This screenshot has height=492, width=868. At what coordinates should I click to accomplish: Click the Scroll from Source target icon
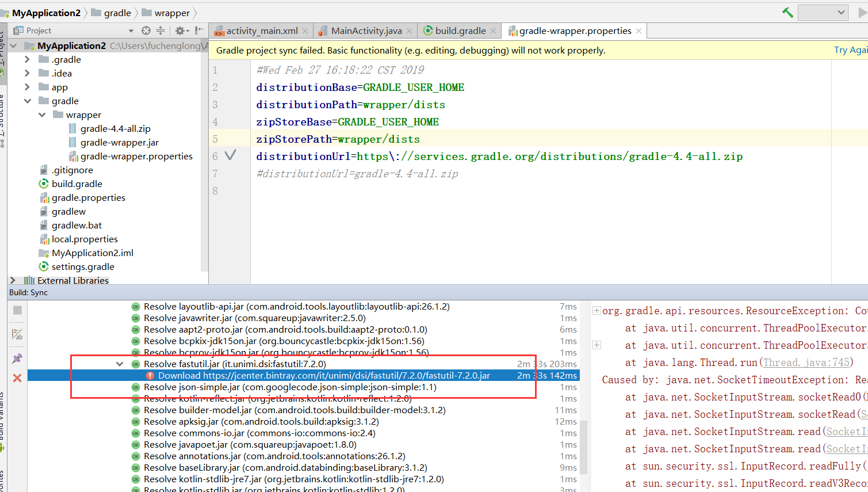pos(146,30)
